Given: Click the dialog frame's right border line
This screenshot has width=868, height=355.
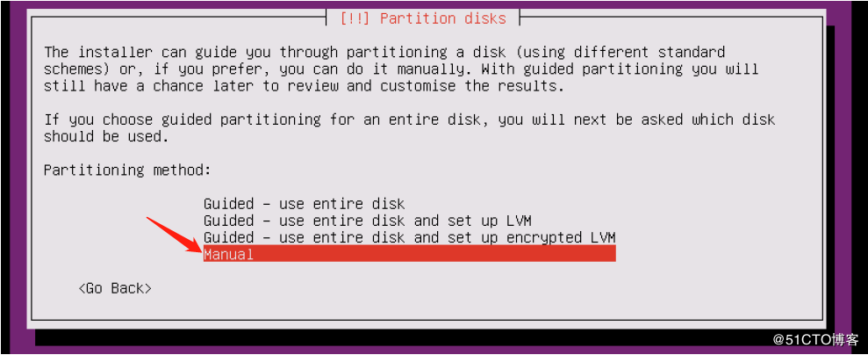Looking at the screenshot, I should coord(823,176).
